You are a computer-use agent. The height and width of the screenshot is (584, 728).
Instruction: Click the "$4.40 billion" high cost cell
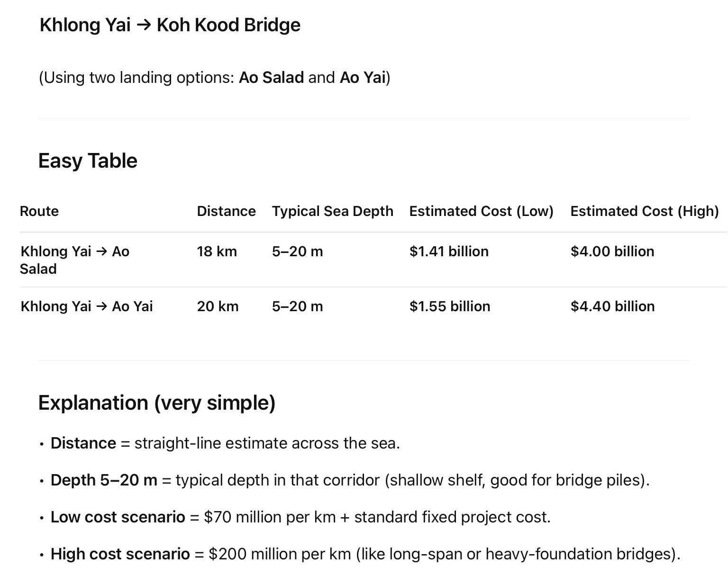[612, 306]
